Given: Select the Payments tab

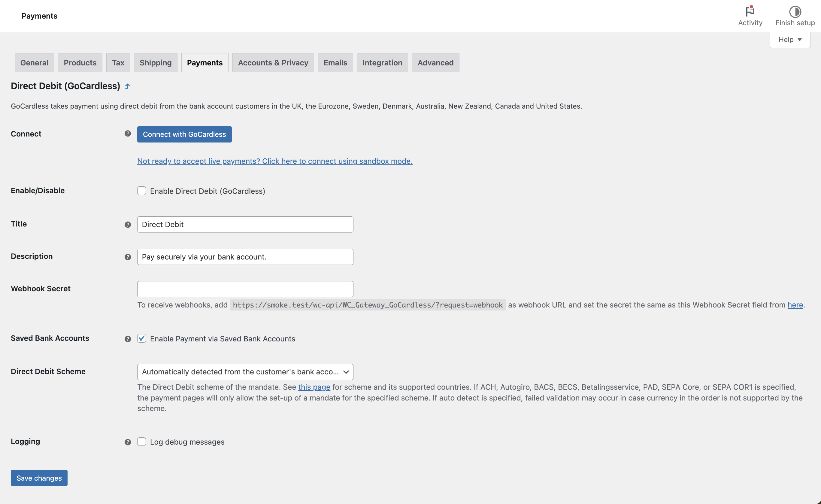Looking at the screenshot, I should [204, 63].
